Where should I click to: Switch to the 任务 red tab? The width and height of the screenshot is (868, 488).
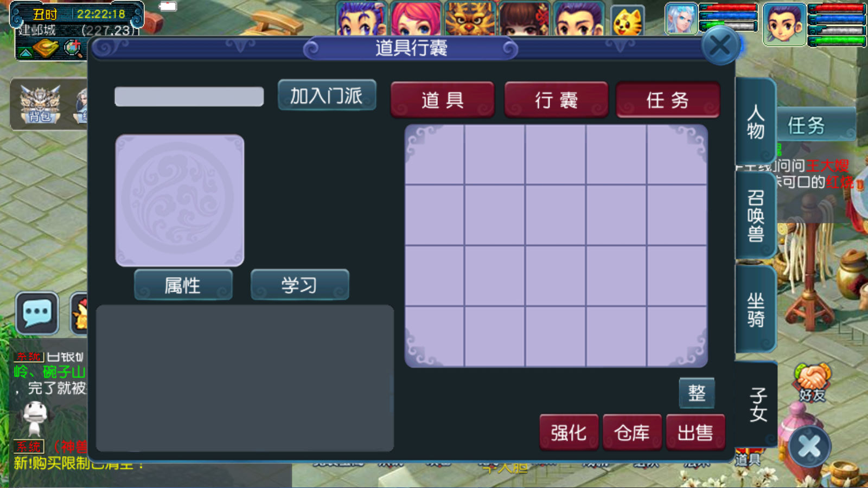[668, 100]
